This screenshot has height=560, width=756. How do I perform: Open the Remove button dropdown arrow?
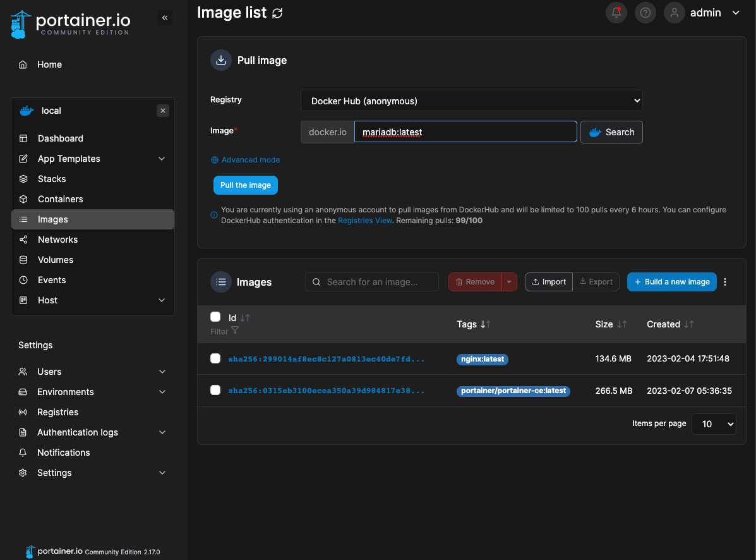pyautogui.click(x=508, y=282)
